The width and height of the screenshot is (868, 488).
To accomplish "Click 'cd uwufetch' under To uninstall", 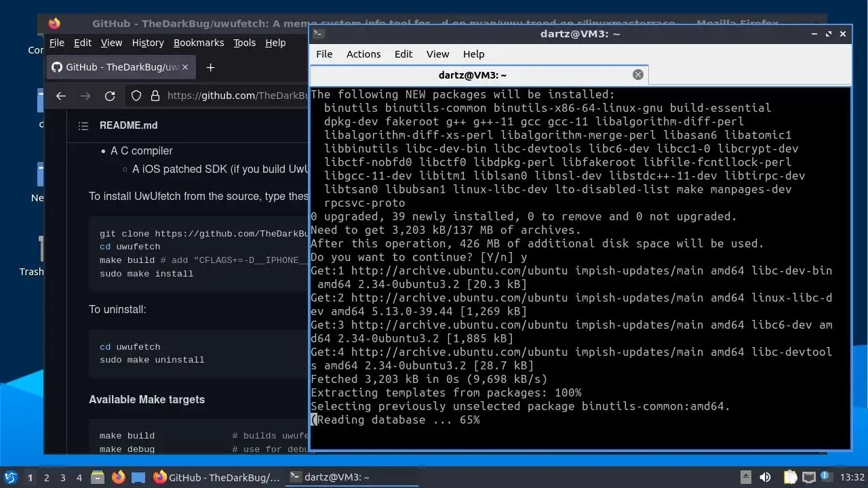I will pos(130,346).
